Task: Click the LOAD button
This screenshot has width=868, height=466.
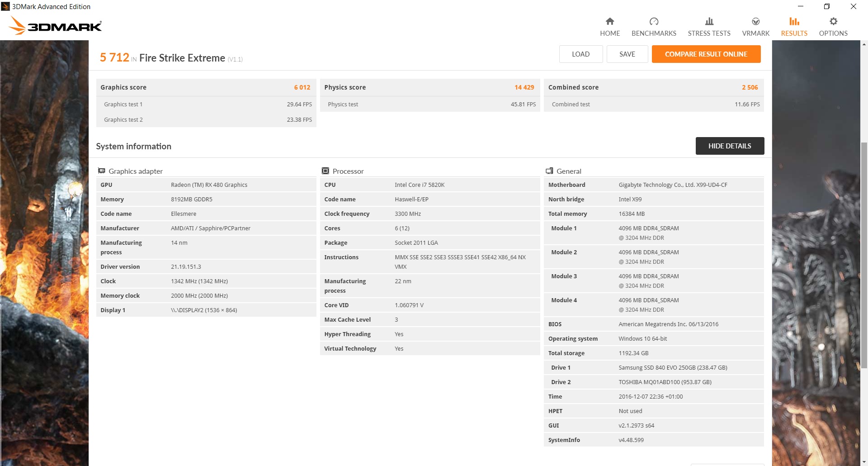Action: [581, 54]
